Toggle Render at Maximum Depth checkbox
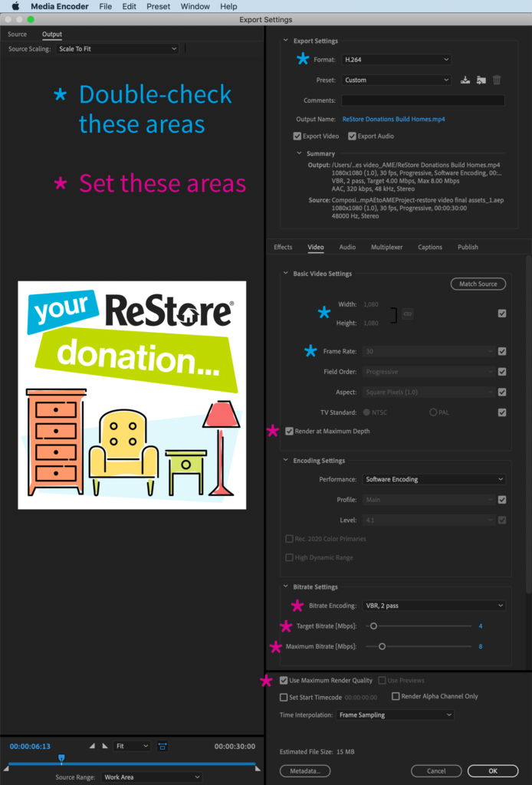The width and height of the screenshot is (532, 785). 289,431
